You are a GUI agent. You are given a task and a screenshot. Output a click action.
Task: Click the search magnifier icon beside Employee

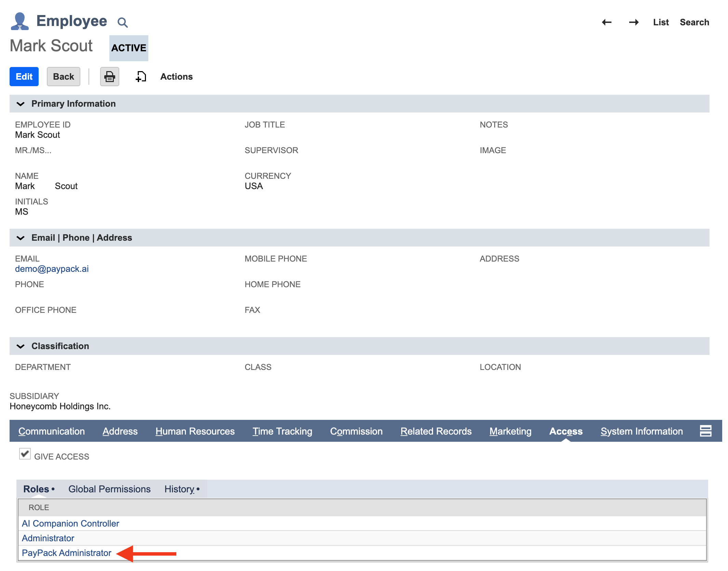point(122,23)
